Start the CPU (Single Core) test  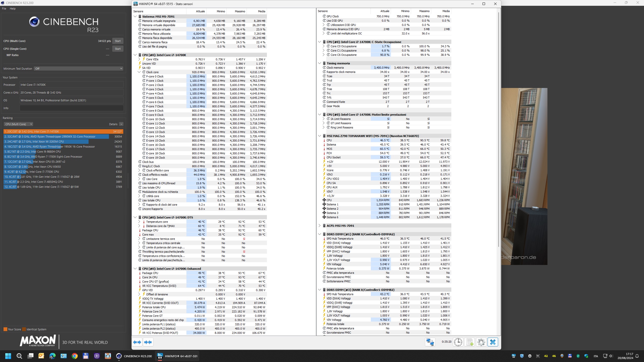point(118,49)
